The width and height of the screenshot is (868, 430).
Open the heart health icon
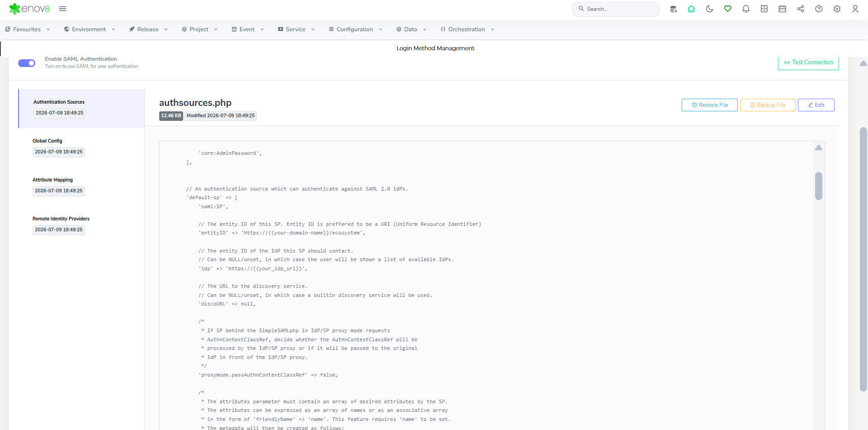click(x=728, y=9)
